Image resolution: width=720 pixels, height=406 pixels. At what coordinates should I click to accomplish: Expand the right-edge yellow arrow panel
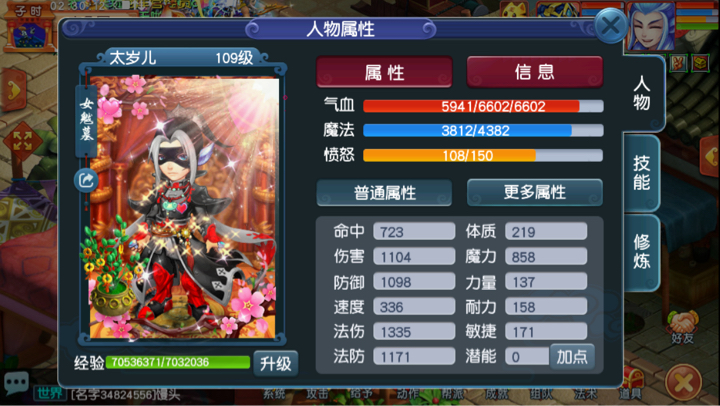click(x=710, y=155)
